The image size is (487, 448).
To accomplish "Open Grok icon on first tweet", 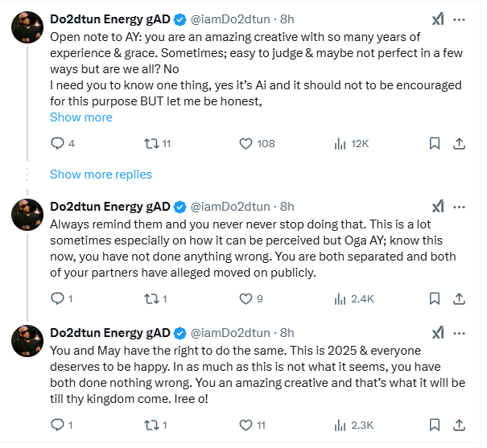I will (x=438, y=19).
